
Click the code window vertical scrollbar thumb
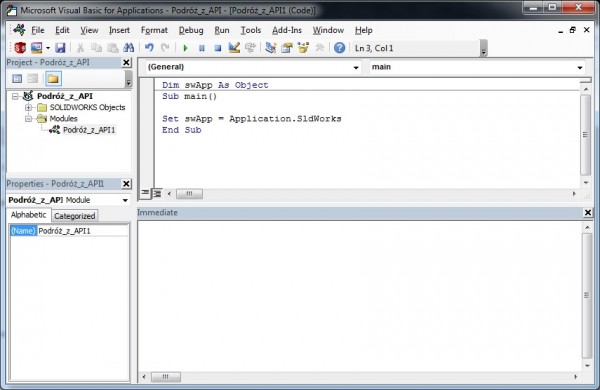585,134
